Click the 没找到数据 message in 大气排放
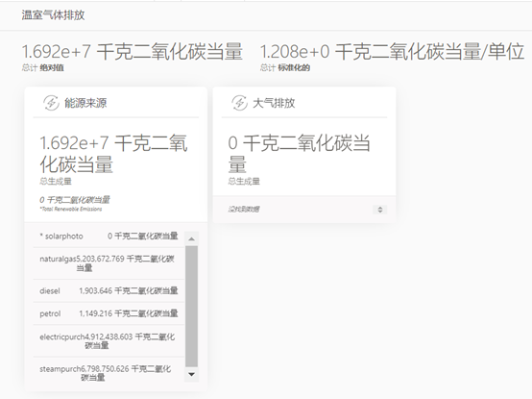The height and width of the screenshot is (399, 532). tap(244, 210)
